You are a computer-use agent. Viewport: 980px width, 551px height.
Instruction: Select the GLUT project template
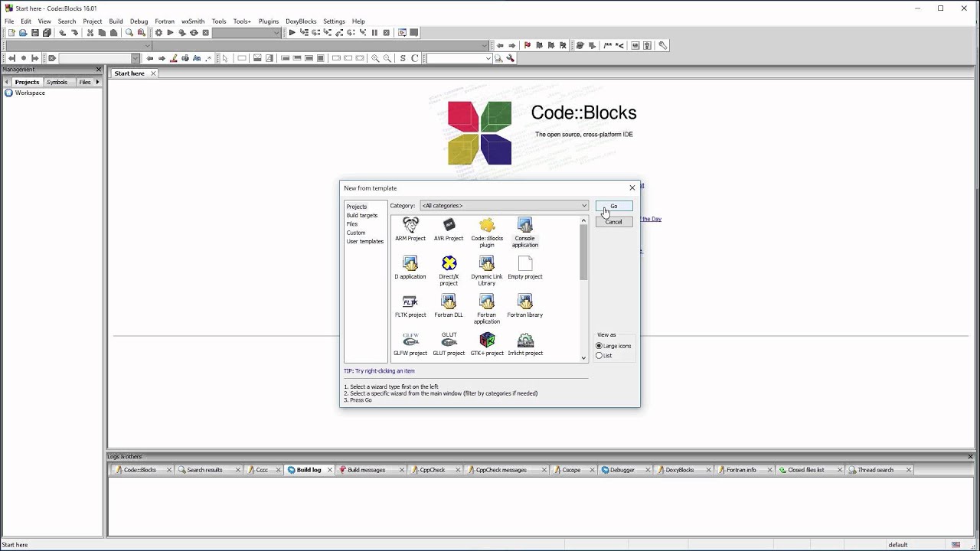[449, 344]
